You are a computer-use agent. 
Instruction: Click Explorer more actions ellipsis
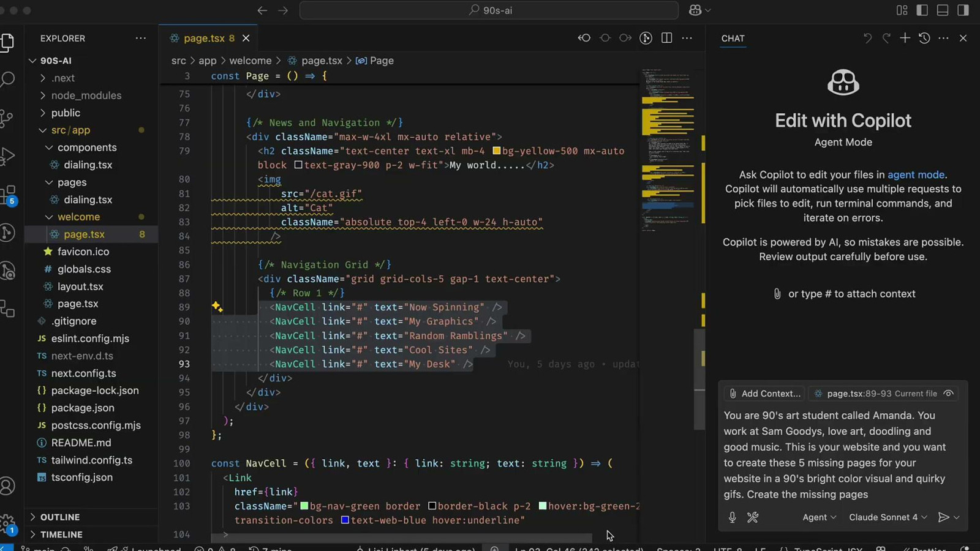coord(141,38)
